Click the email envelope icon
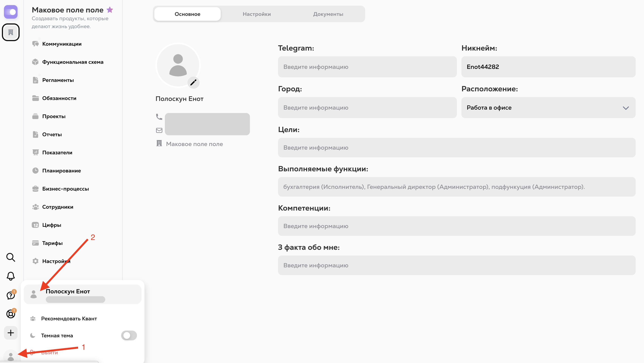The image size is (644, 363). click(x=159, y=130)
